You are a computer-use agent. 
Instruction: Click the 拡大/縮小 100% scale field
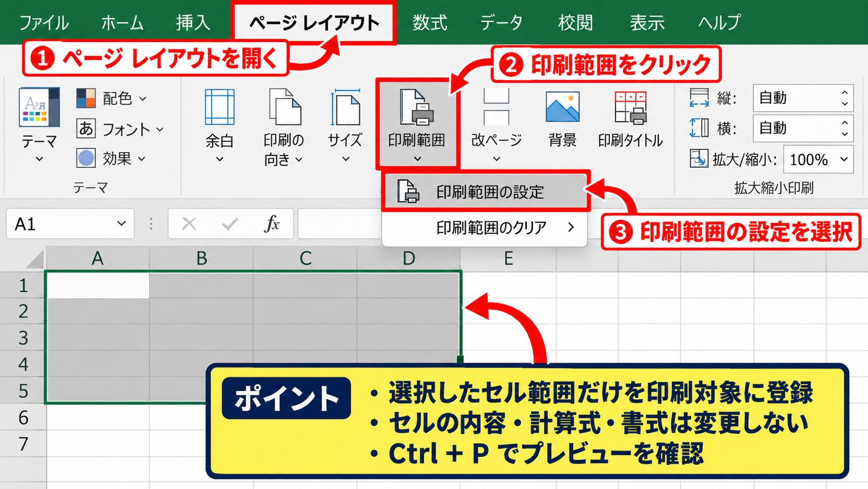click(819, 160)
